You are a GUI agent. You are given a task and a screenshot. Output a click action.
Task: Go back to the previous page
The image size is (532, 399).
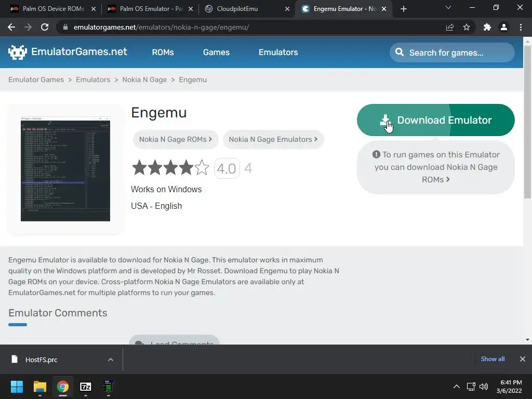coord(11,27)
